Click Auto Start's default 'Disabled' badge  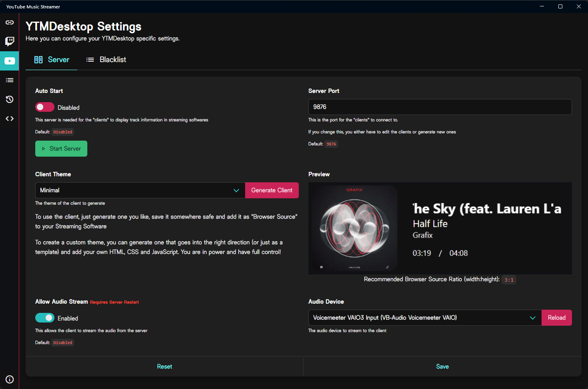(x=63, y=132)
